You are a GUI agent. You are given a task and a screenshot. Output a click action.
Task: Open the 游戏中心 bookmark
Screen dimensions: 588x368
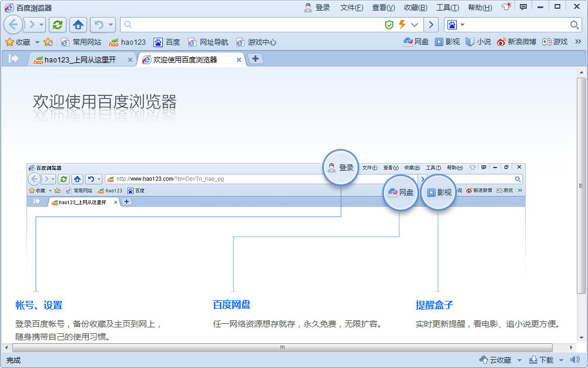256,42
